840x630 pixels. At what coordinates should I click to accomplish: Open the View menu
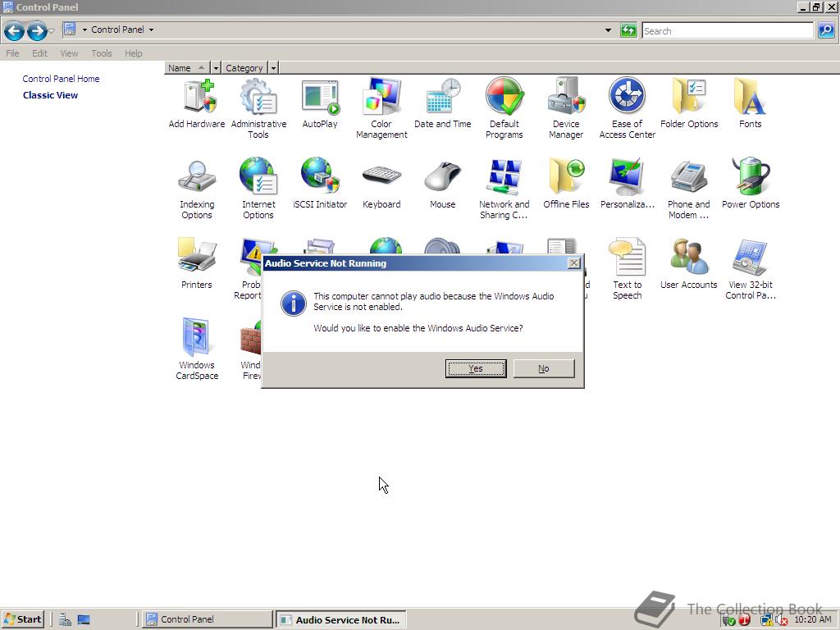[69, 53]
